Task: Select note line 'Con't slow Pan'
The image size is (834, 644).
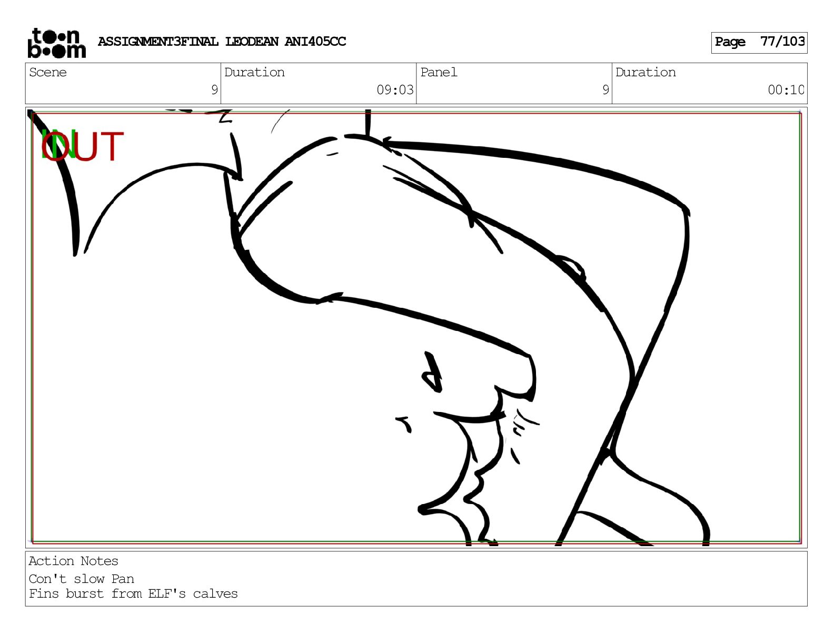Action: (x=81, y=579)
